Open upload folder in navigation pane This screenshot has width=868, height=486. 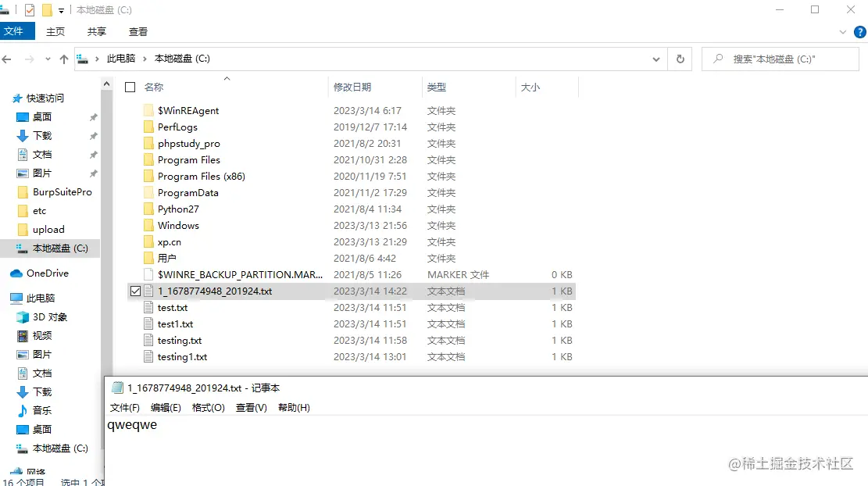pyautogui.click(x=48, y=230)
